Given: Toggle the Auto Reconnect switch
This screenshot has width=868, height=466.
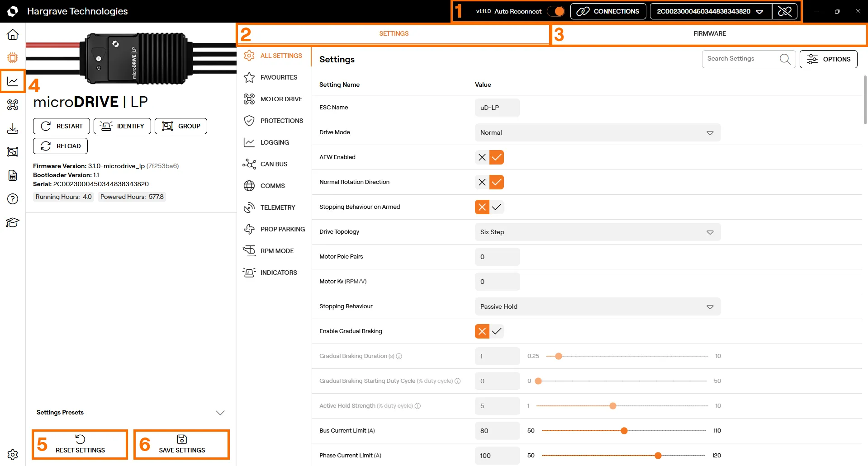Looking at the screenshot, I should pyautogui.click(x=556, y=11).
